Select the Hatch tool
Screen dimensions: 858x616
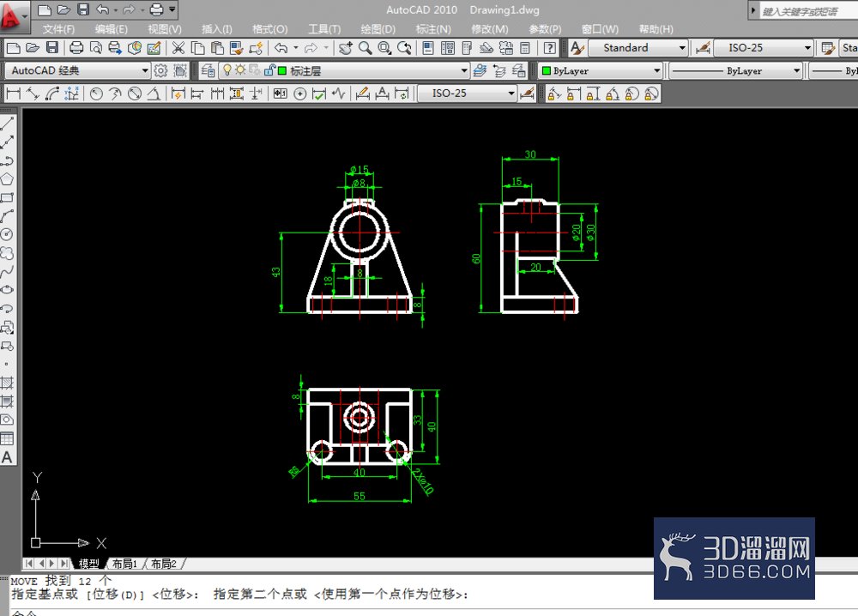[7, 383]
